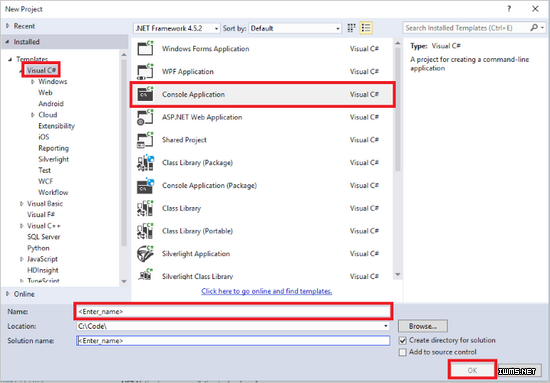Click template list scrollbar down arrow
This screenshot has width=550, height=383.
397,274
